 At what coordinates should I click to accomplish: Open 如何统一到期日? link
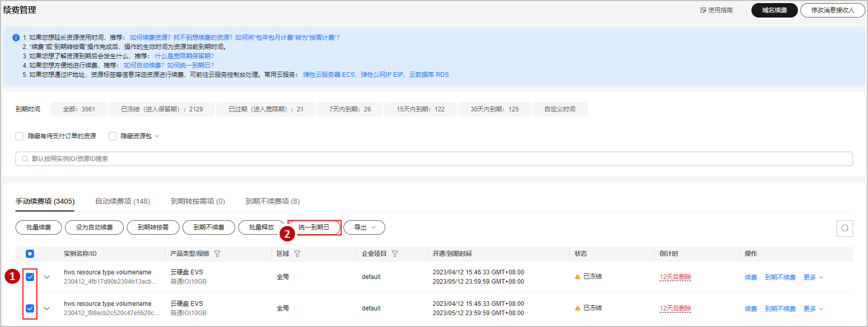[x=190, y=66]
